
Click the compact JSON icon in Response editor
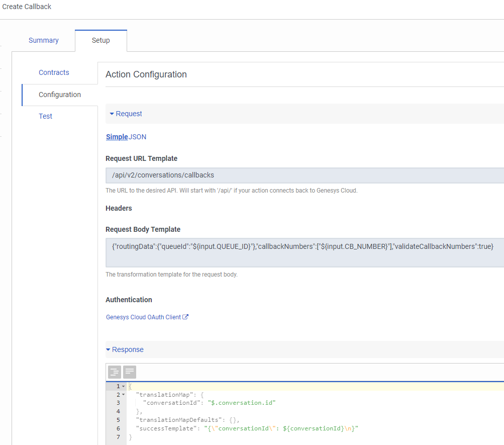coord(130,372)
